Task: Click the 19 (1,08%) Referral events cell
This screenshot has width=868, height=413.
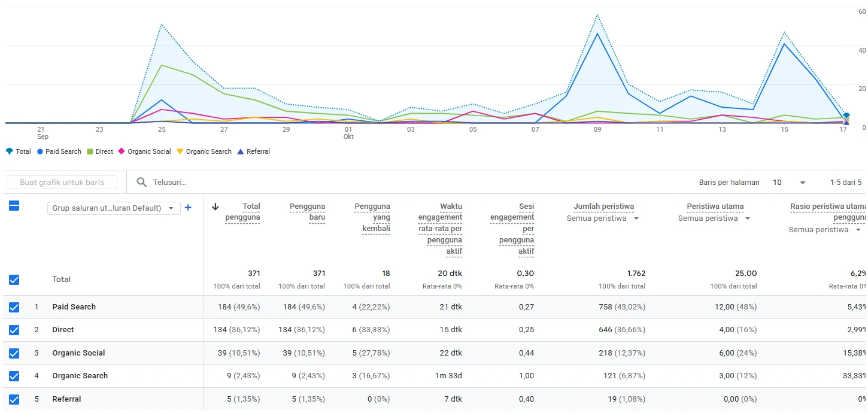Action: (x=626, y=399)
